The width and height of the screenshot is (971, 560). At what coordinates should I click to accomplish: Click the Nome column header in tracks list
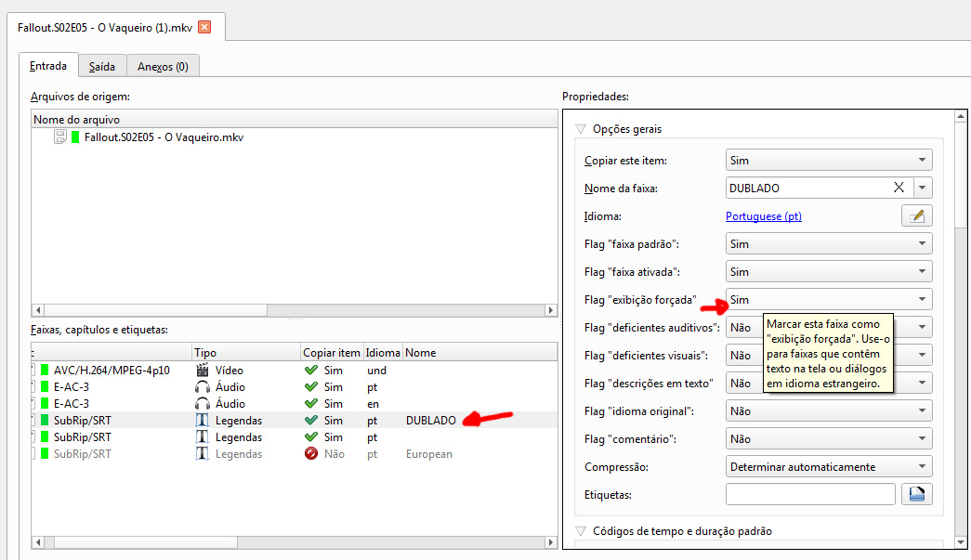[x=421, y=353]
